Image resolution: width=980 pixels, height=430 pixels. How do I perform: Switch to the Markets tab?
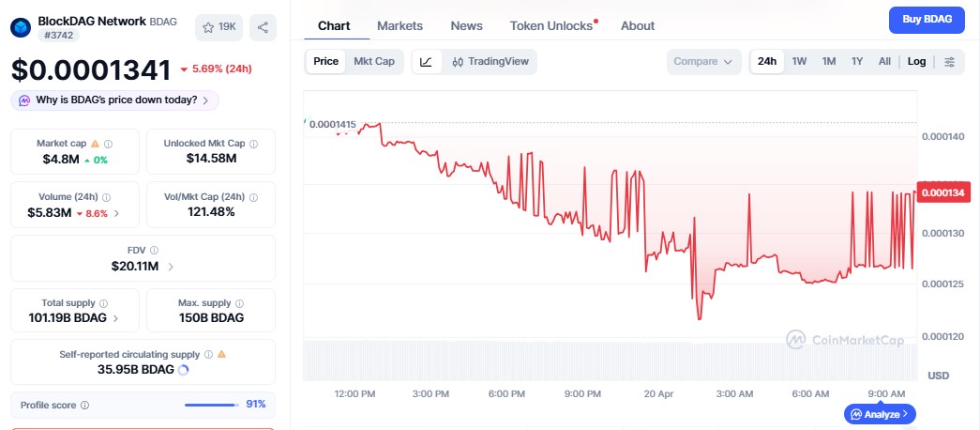pos(400,26)
